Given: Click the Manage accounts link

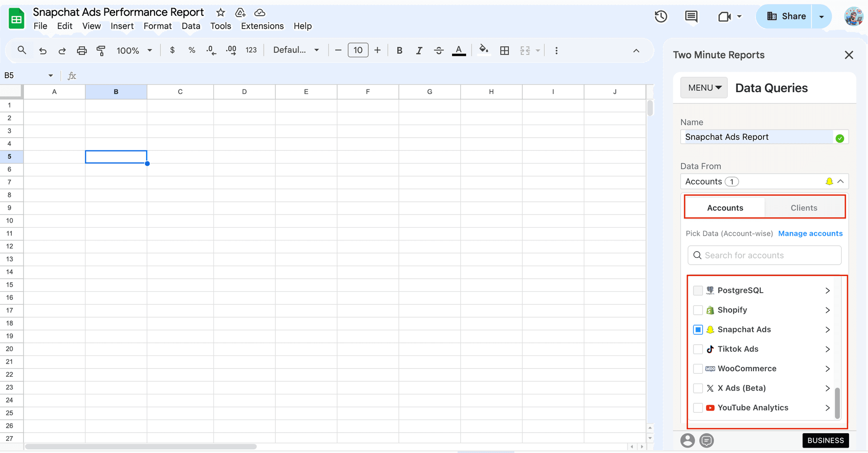Looking at the screenshot, I should 811,234.
